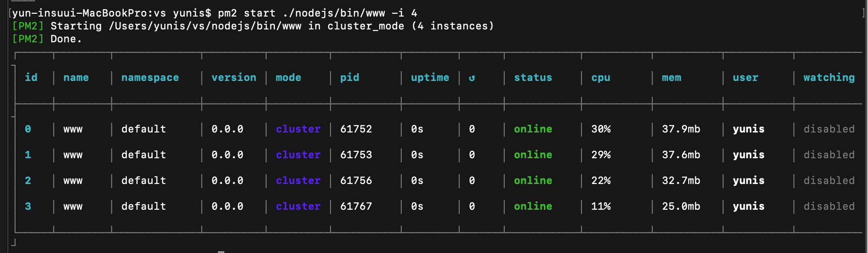Click the 'version' column header
Image resolution: width=868 pixels, height=253 pixels.
[x=234, y=77]
